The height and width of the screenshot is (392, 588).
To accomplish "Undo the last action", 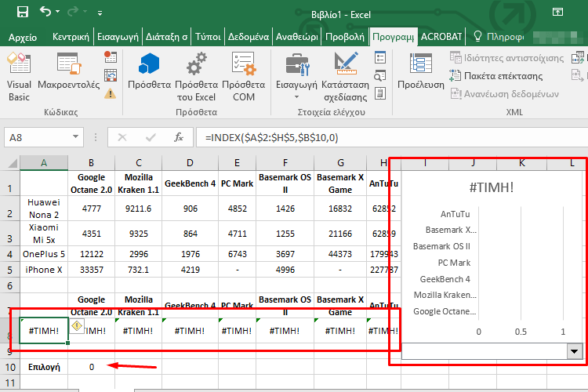I will click(45, 12).
